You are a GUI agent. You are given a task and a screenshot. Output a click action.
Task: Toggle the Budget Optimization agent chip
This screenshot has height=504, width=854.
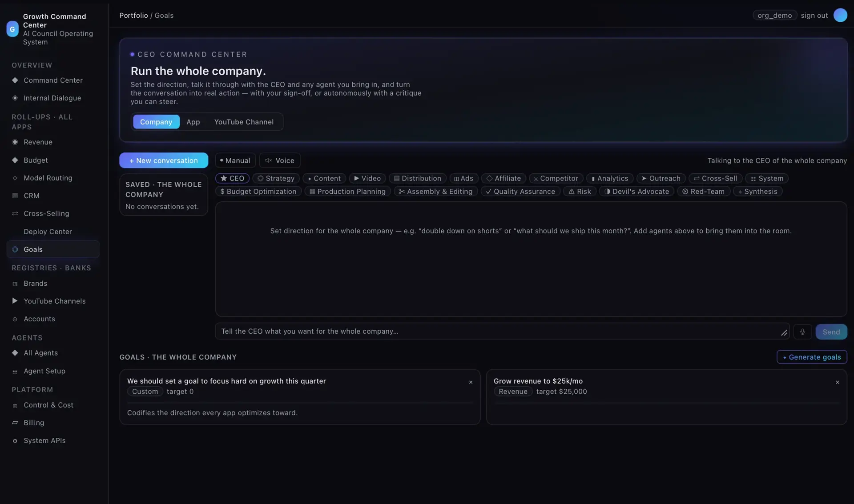pos(258,191)
